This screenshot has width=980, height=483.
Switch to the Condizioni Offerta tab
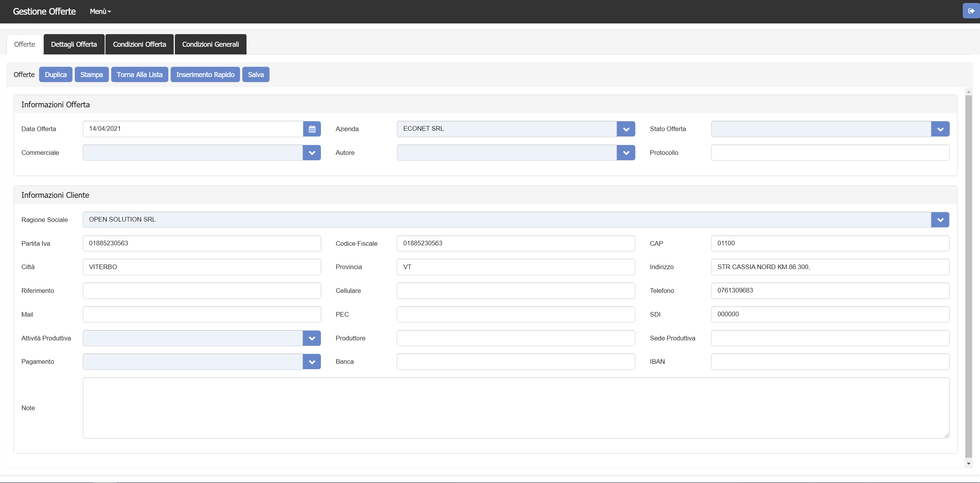click(140, 44)
